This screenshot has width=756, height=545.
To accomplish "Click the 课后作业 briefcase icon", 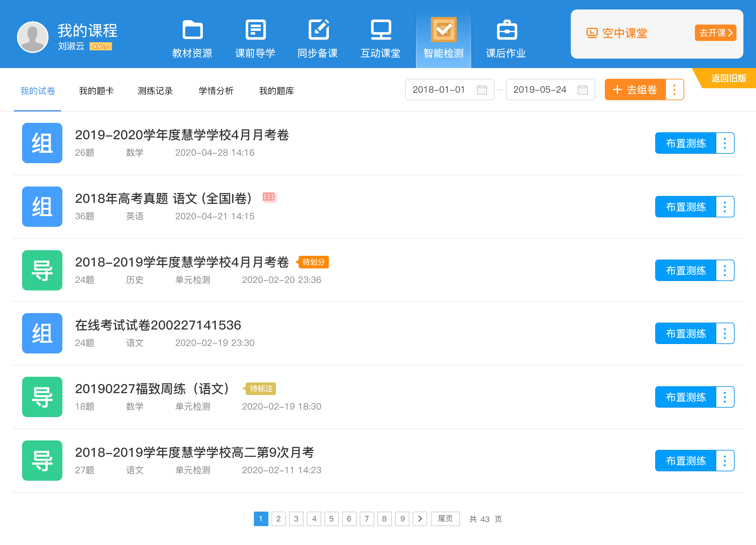I will pos(507,30).
